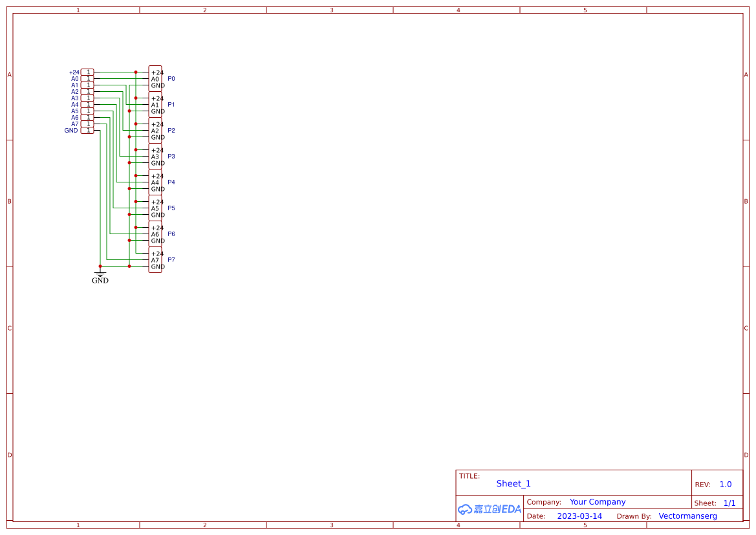
Task: Select connector symbol P1
Action: coord(155,104)
